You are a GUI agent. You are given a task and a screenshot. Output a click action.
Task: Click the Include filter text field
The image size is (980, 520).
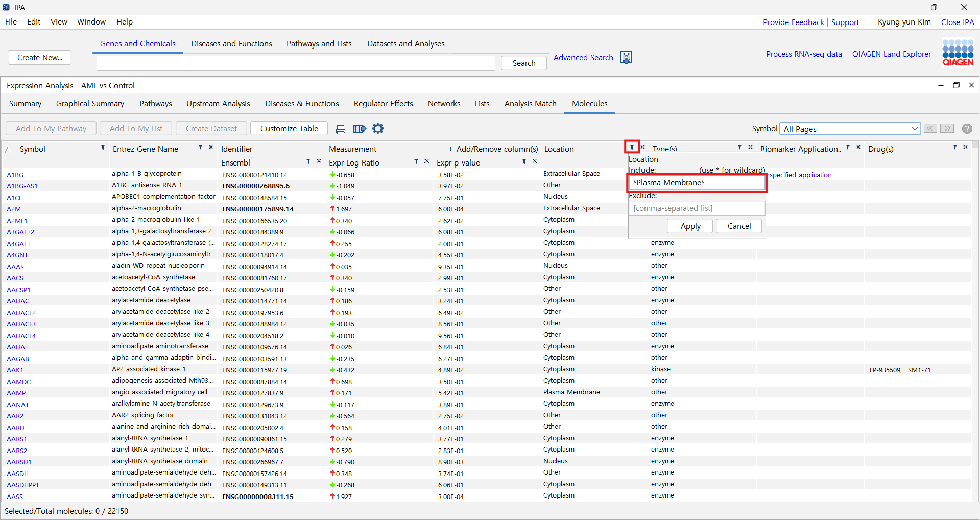coord(697,182)
